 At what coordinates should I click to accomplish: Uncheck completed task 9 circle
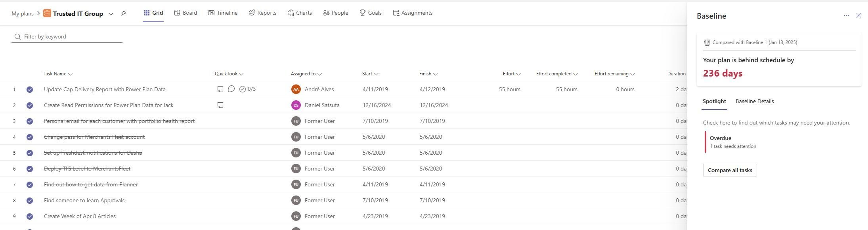30,217
